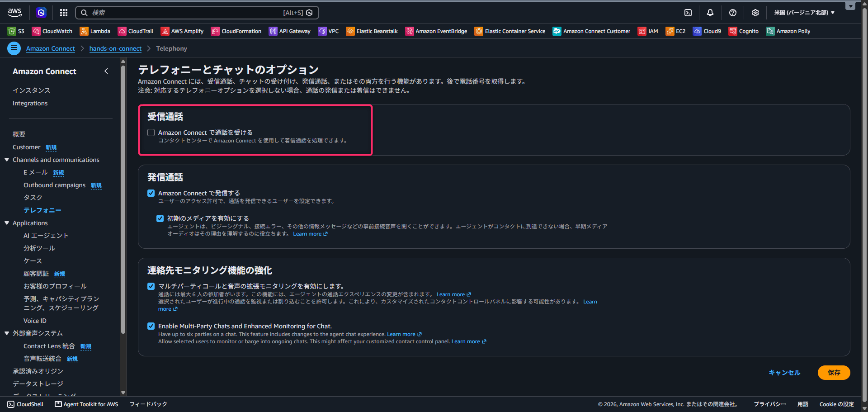The width and height of the screenshot is (868, 412).
Task: Enable Amazon Connect で通話を受ける checkbox
Action: click(x=151, y=133)
